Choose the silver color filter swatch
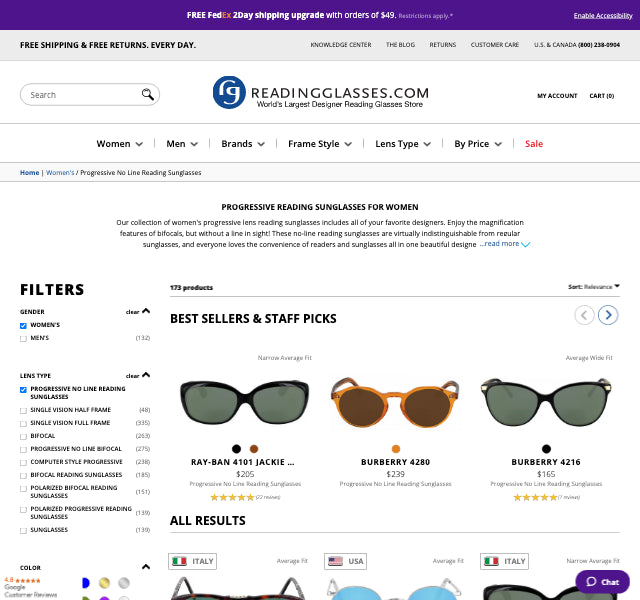640x600 pixels. [x=124, y=583]
